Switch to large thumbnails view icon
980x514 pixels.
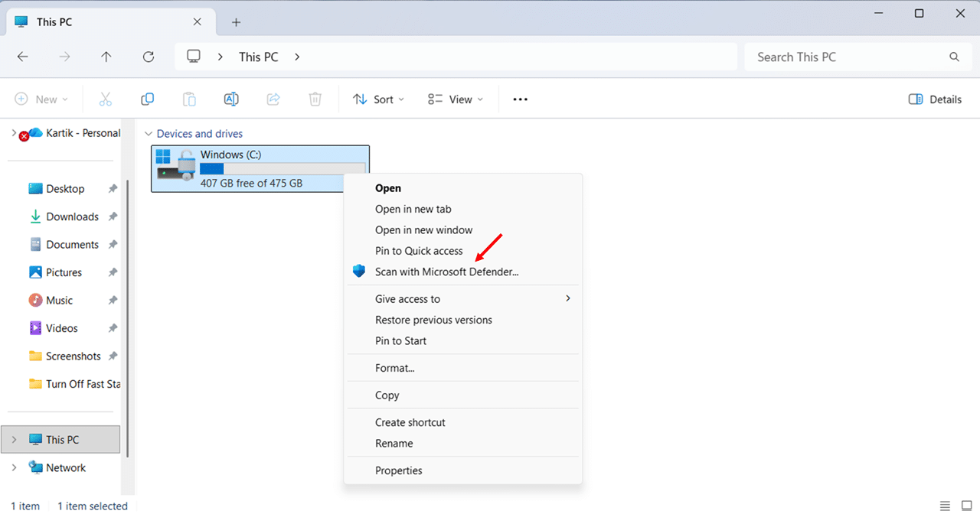pos(966,506)
